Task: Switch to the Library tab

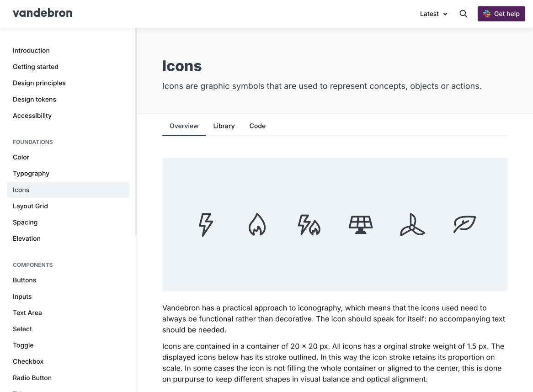Action: pos(224,126)
